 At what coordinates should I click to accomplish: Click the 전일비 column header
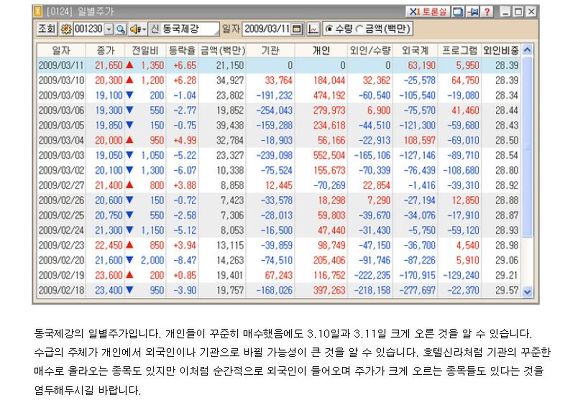[x=145, y=51]
